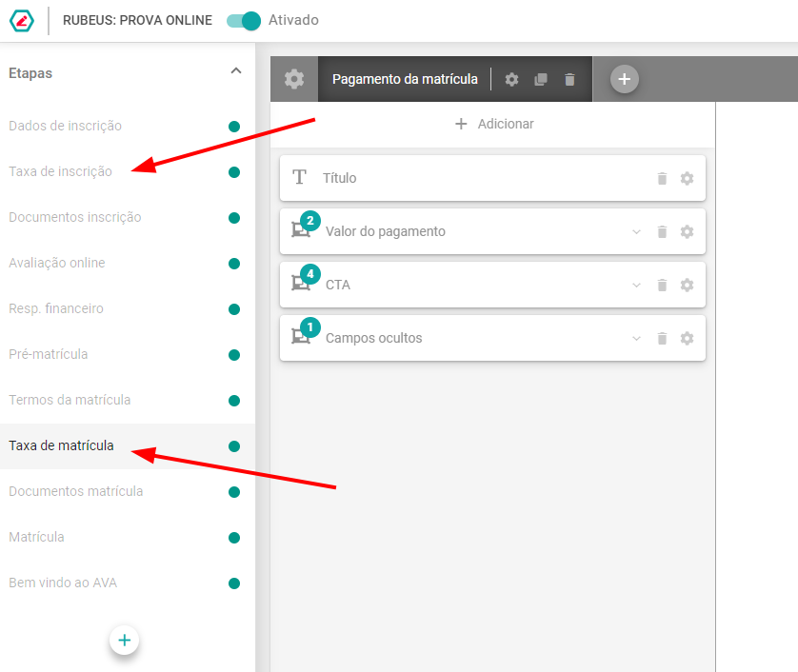Delete the Título component
This screenshot has height=672, width=798.
coord(662,179)
